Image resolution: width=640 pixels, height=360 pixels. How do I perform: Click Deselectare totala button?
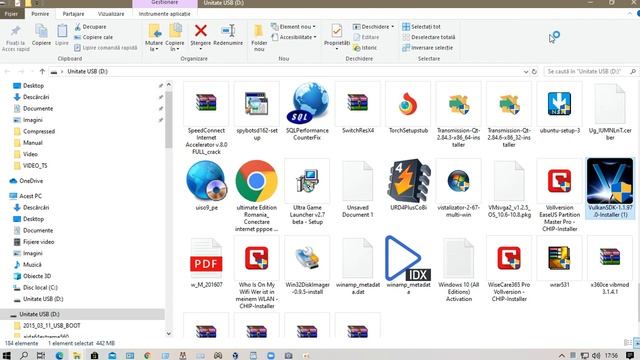pos(429,37)
